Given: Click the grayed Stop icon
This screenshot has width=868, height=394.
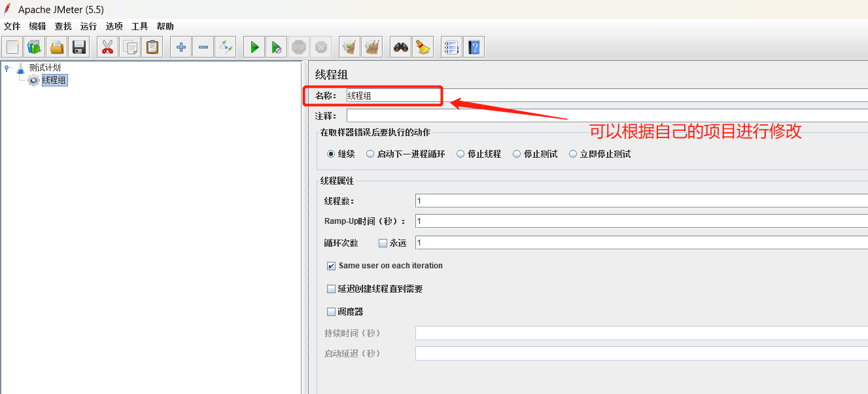Looking at the screenshot, I should click(299, 47).
